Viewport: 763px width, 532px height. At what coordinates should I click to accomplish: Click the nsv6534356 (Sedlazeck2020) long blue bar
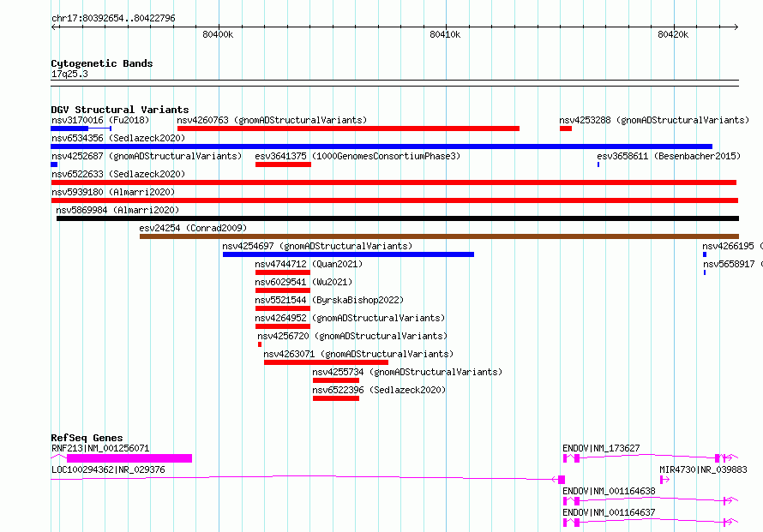(x=381, y=146)
